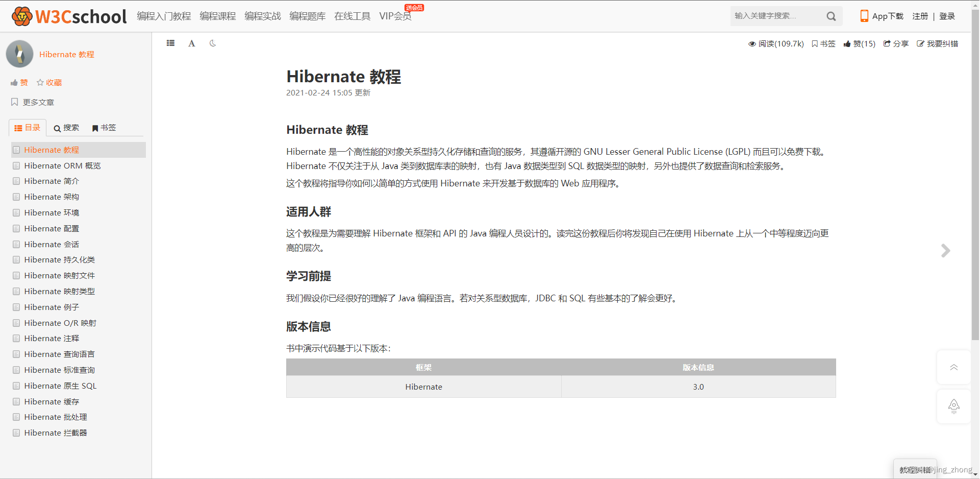Open 在线工具 menu
The image size is (980, 479).
pyautogui.click(x=353, y=16)
